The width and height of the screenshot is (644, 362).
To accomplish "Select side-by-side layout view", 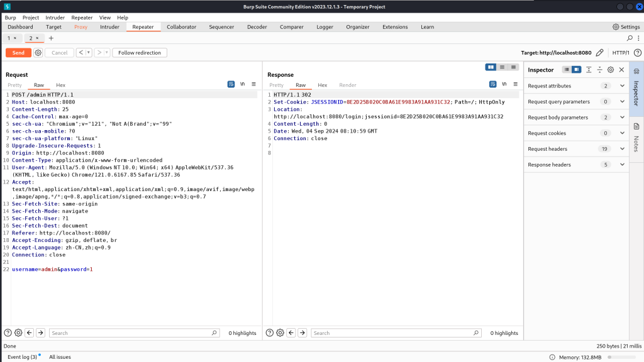I will click(491, 67).
